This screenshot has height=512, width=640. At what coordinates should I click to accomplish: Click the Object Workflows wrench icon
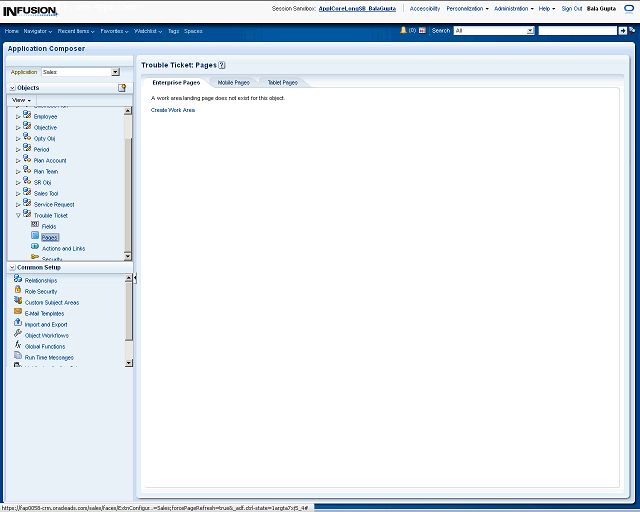point(18,334)
